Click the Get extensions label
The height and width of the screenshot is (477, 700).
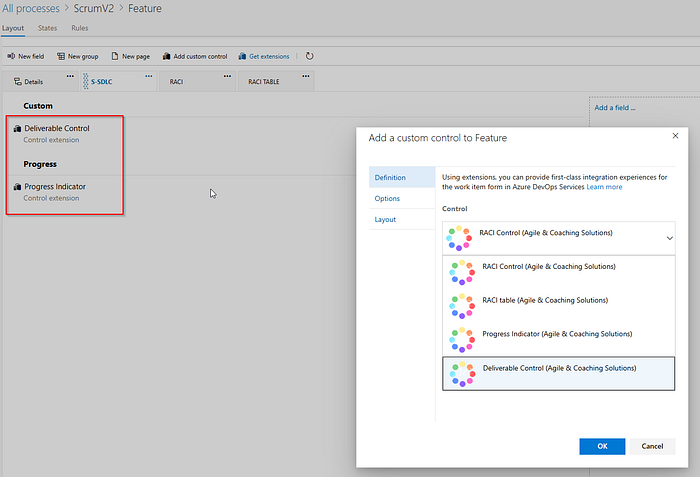[269, 56]
